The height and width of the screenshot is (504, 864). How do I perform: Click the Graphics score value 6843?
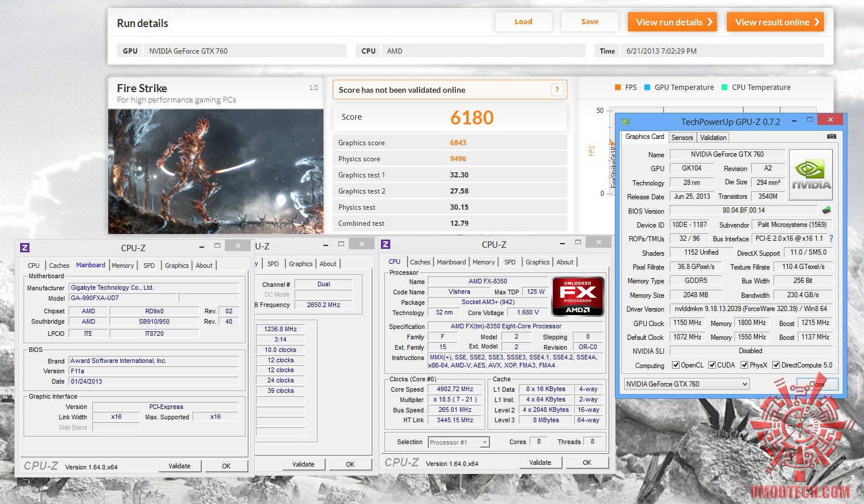[458, 143]
